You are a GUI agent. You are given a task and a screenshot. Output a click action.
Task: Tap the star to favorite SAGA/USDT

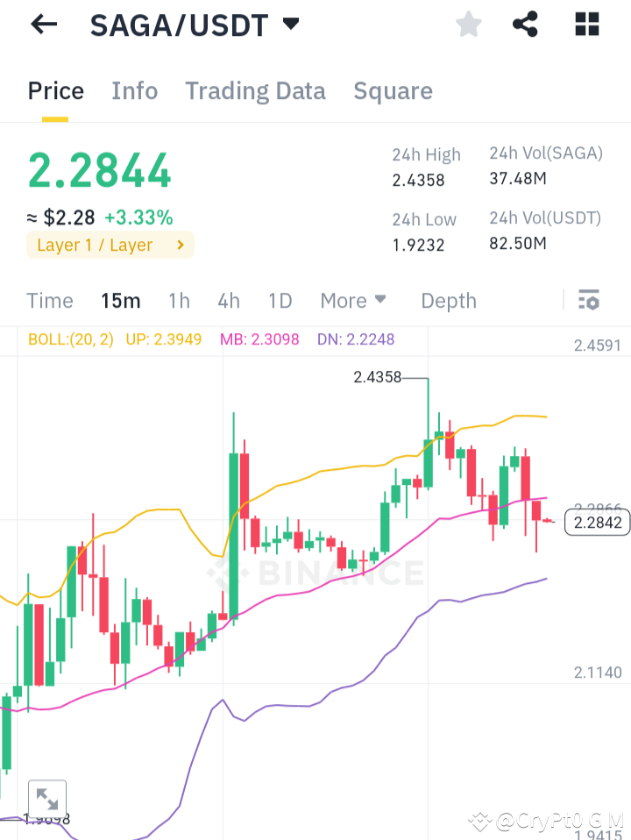468,24
